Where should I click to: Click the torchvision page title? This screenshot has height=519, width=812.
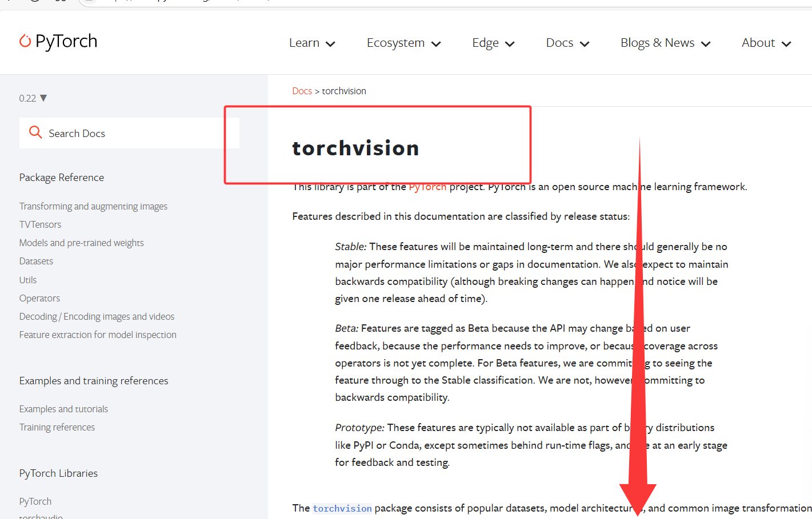(355, 148)
